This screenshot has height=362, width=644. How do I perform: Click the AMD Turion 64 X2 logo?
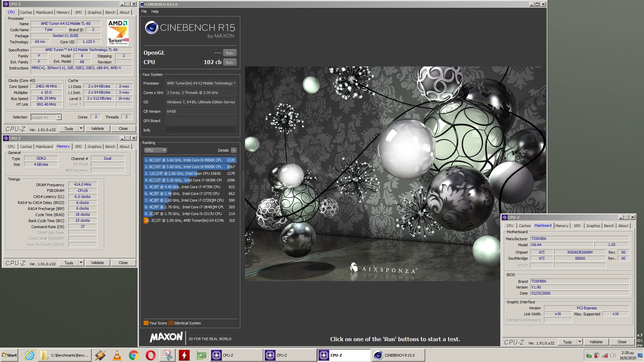coord(118,32)
